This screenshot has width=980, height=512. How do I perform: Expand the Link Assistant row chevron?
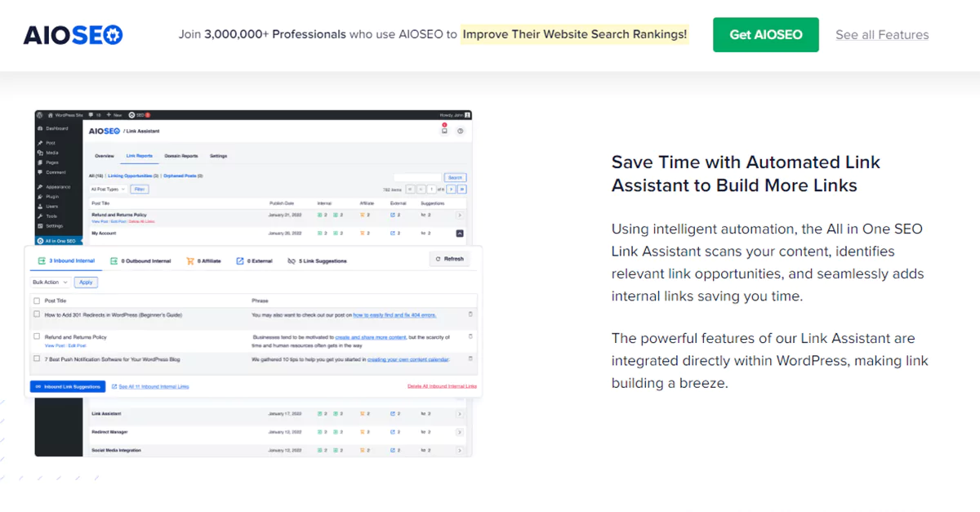pos(460,413)
